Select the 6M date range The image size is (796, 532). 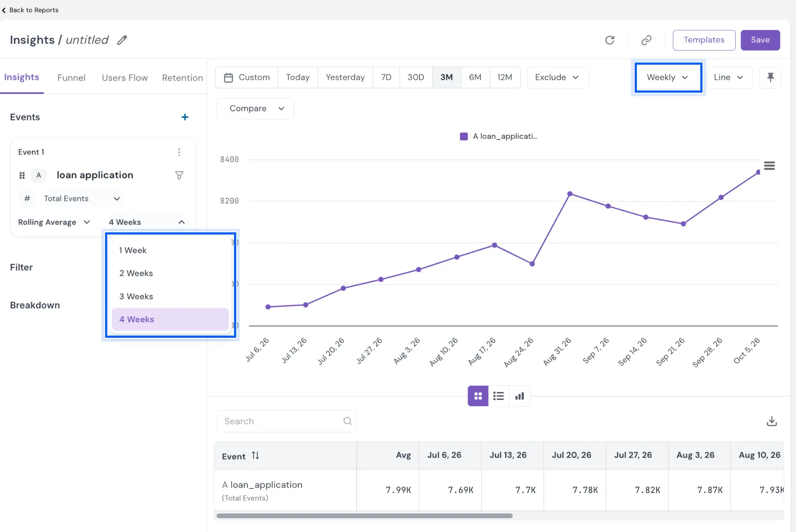pyautogui.click(x=475, y=78)
